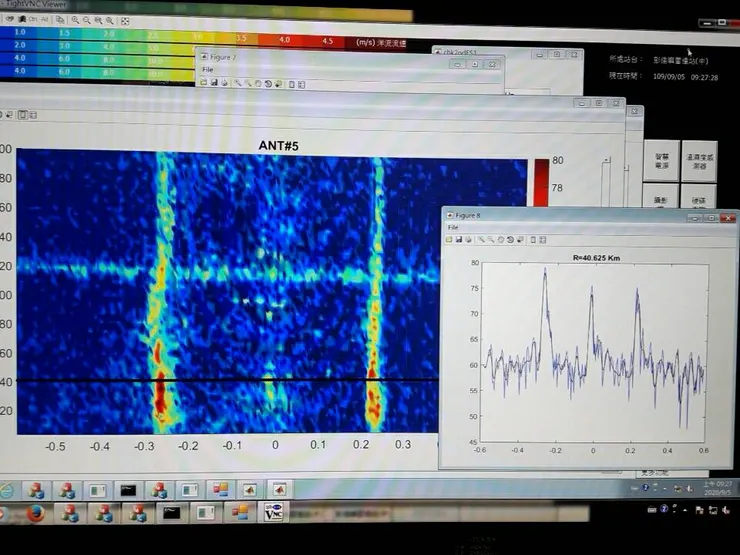Select the Zoom In tool in Figure 8
The image size is (740, 555).
[x=481, y=240]
